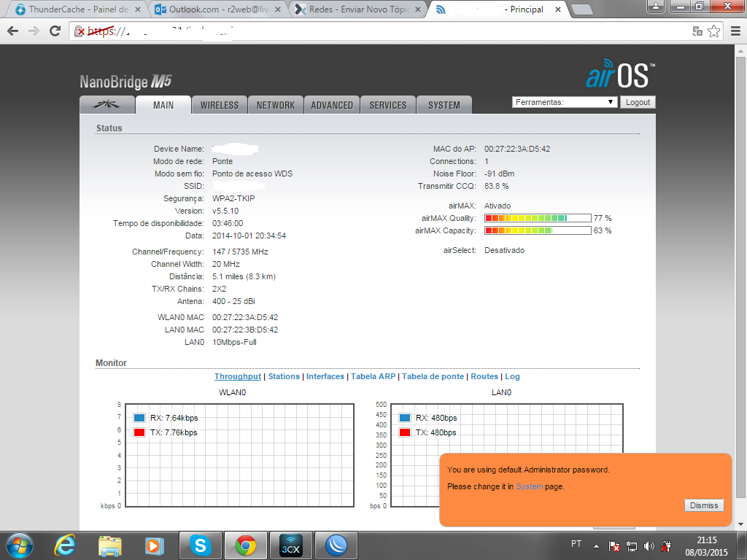Click the Action Center flag icon
Viewport: 747px width, 560px height.
[614, 546]
